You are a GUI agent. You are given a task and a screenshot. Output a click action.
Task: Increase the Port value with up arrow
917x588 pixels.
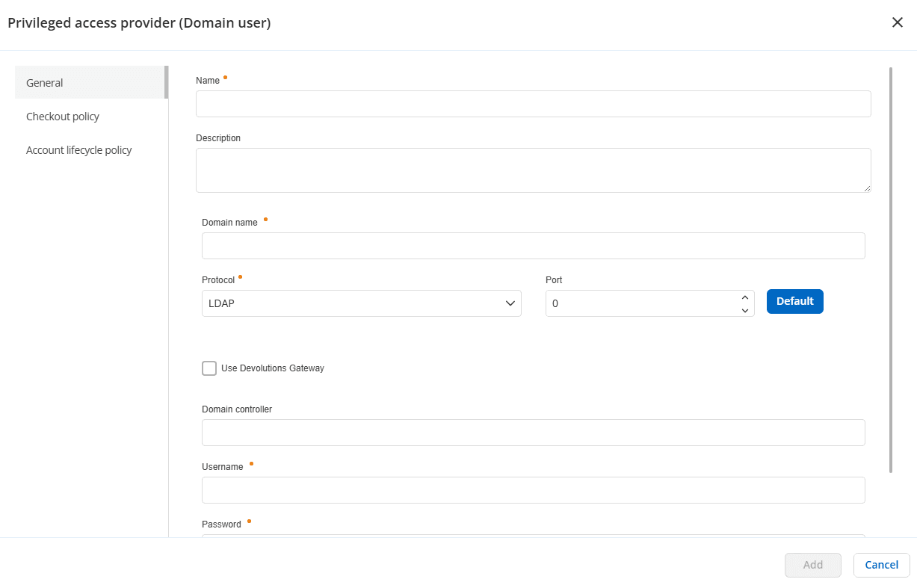click(744, 297)
